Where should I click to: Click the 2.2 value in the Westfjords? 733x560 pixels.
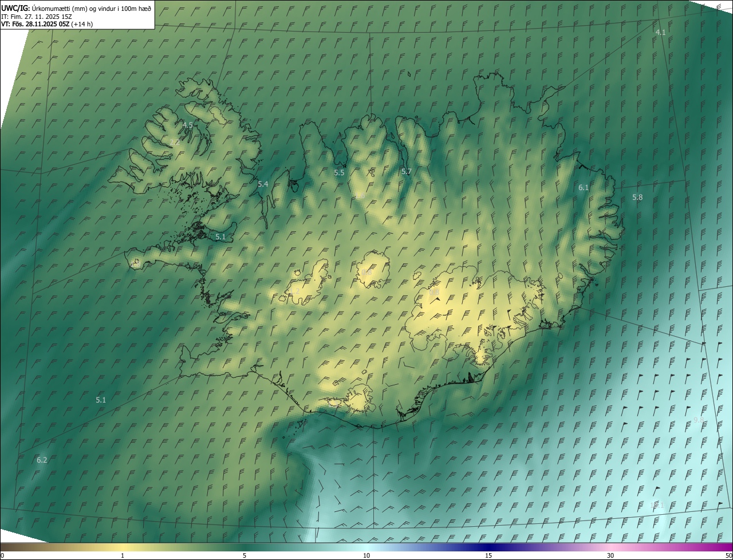[x=175, y=142]
